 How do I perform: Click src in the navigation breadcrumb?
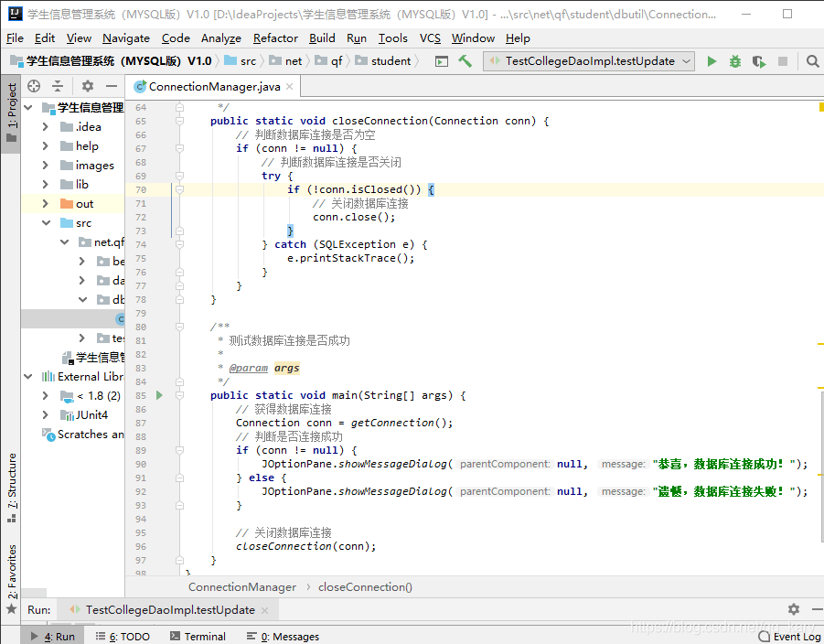coord(241,61)
